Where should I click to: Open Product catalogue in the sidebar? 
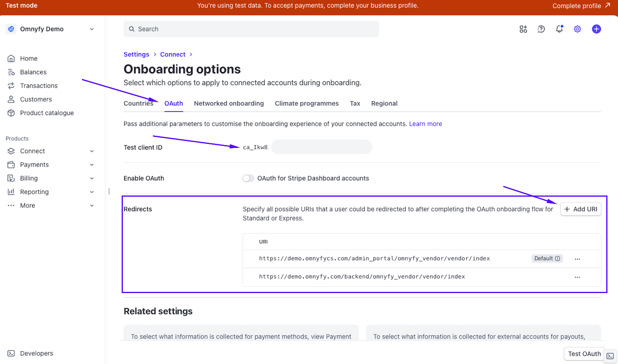click(x=47, y=113)
